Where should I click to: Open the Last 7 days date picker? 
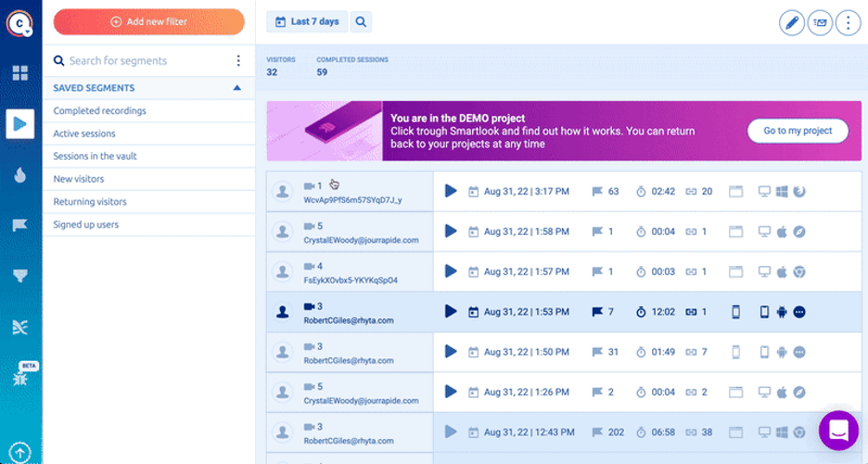pyautogui.click(x=307, y=21)
